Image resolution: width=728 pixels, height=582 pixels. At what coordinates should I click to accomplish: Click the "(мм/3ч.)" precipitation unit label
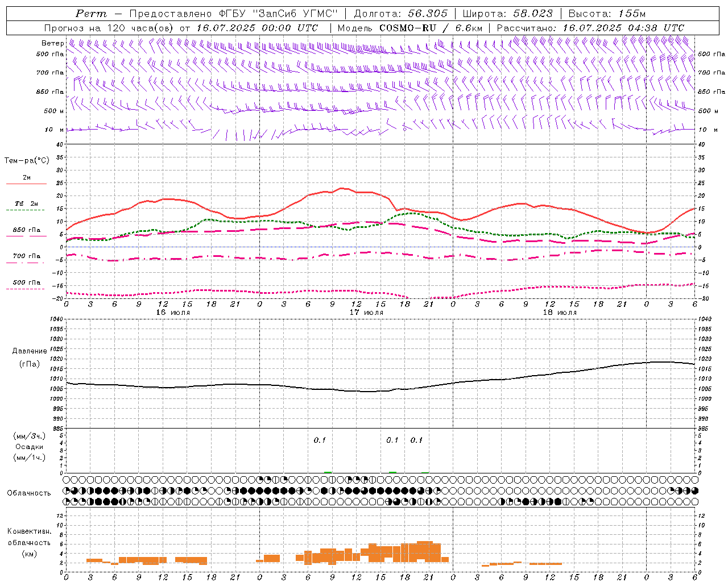[x=29, y=436]
